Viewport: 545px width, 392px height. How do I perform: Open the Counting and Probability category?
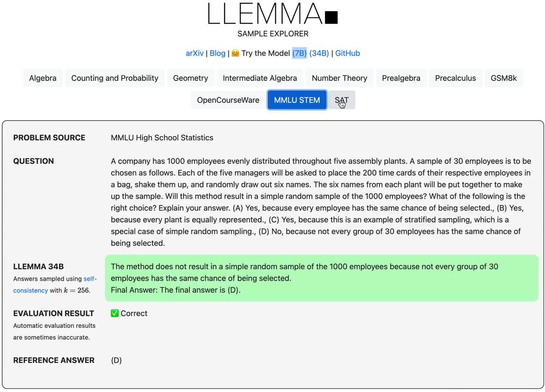click(x=114, y=78)
